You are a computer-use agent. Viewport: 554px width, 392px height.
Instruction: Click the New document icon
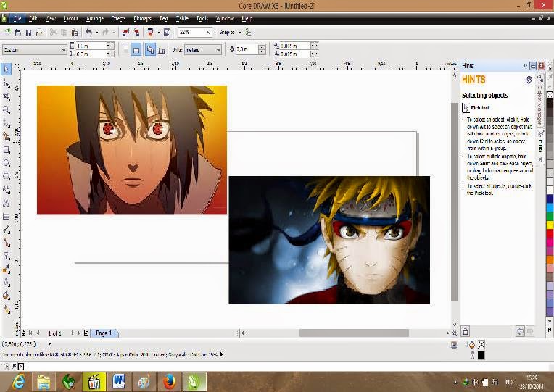pyautogui.click(x=7, y=33)
